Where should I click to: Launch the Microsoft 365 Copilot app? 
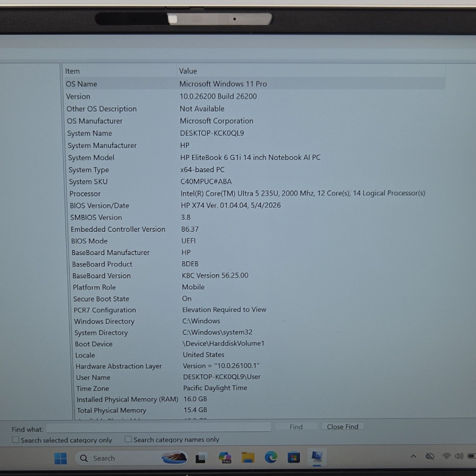pyautogui.click(x=225, y=458)
